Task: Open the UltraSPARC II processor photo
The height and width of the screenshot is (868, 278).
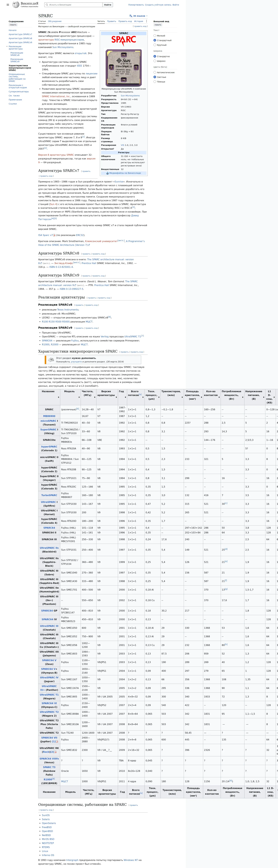Action: pos(124,68)
